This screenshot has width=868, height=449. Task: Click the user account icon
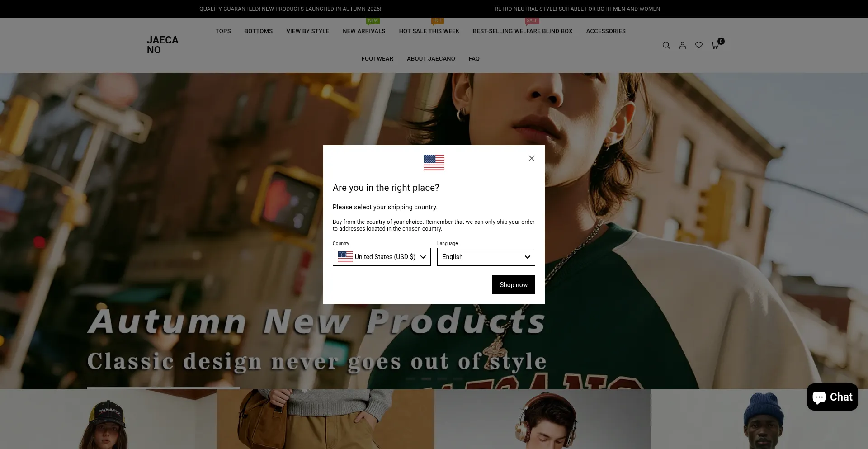click(682, 45)
